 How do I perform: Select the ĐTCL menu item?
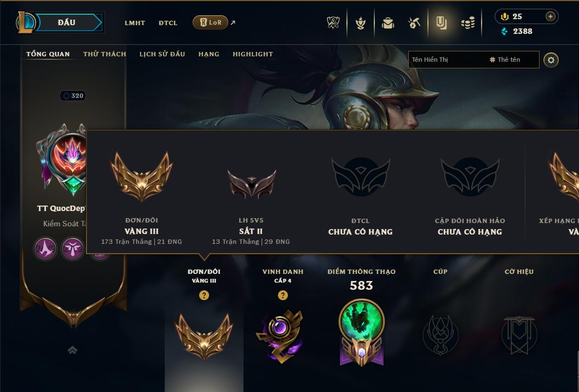pos(168,23)
